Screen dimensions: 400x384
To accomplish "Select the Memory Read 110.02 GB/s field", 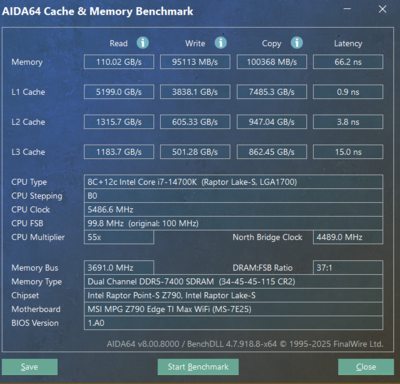I will pyautogui.click(x=119, y=62).
